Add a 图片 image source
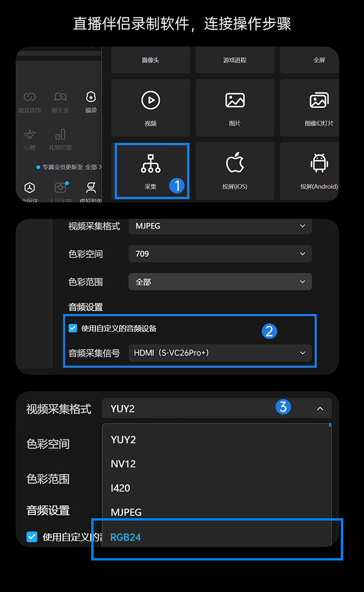 235,108
